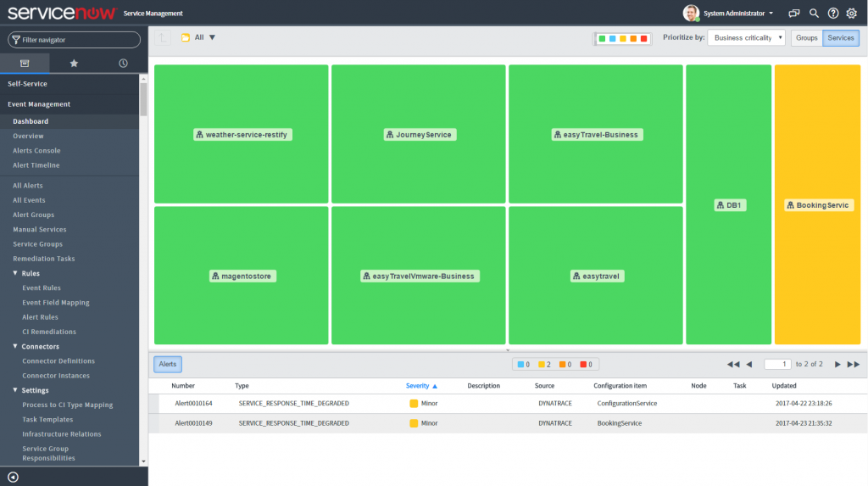
Task: Open the help question mark icon
Action: point(833,14)
